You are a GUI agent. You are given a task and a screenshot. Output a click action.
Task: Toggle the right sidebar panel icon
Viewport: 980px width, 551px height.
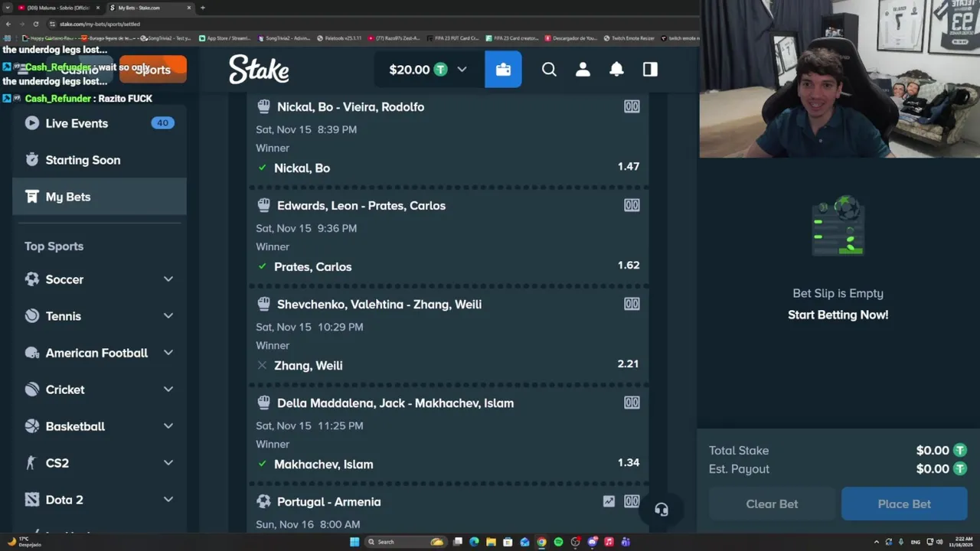pyautogui.click(x=650, y=70)
